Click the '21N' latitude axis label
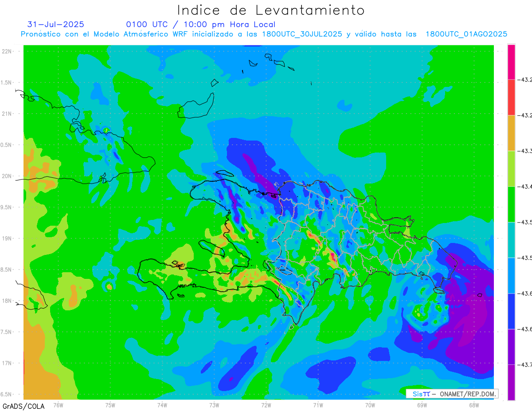 (x=8, y=114)
